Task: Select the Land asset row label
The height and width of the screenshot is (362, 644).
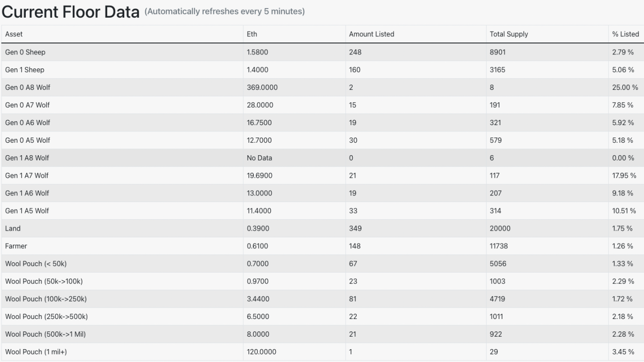Action: click(x=13, y=229)
